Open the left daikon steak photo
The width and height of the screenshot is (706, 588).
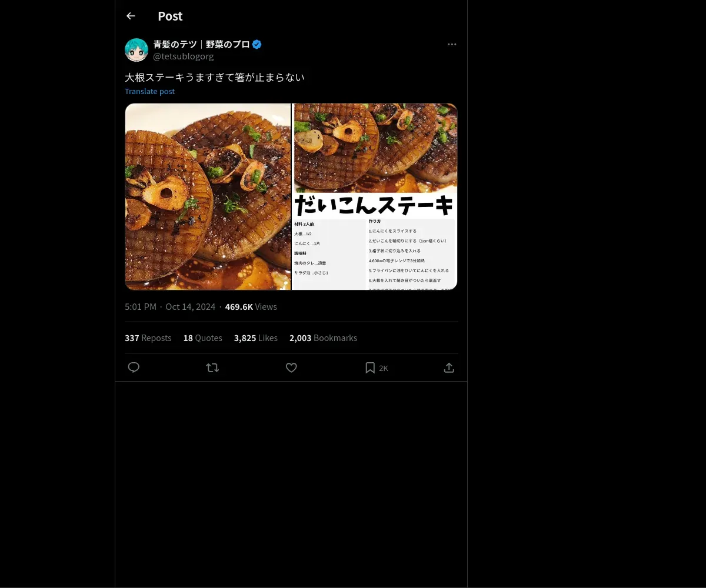[x=208, y=196]
